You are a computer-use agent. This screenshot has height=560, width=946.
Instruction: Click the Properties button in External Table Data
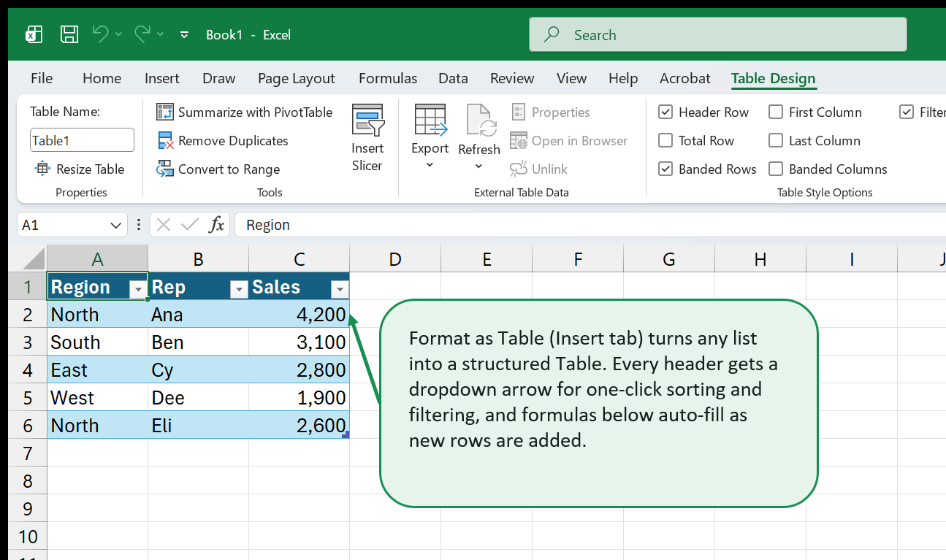click(550, 112)
